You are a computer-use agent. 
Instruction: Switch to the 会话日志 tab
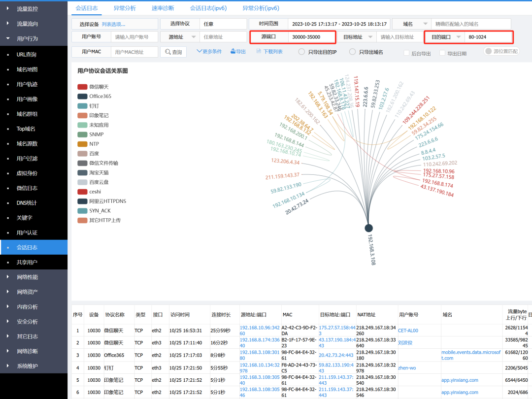pos(87,8)
